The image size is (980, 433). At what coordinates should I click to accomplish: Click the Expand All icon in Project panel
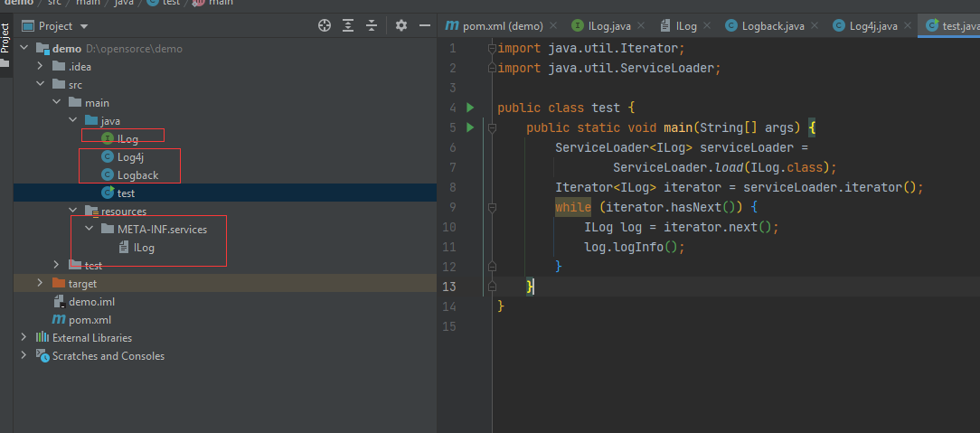(x=348, y=25)
